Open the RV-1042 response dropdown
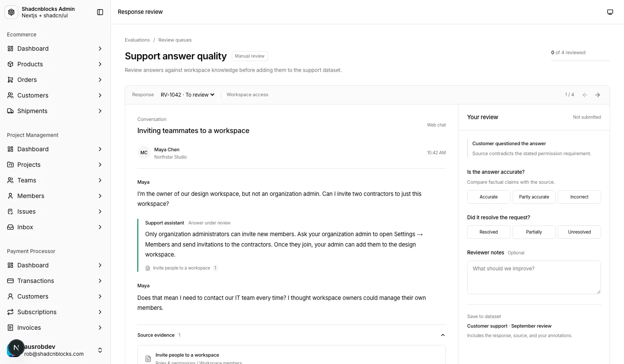This screenshot has height=364, width=624. 188,95
